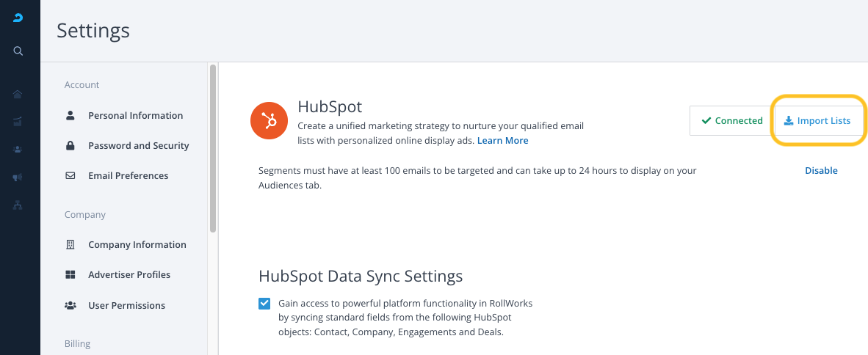
Task: Go to Home via the house icon
Action: (18, 94)
